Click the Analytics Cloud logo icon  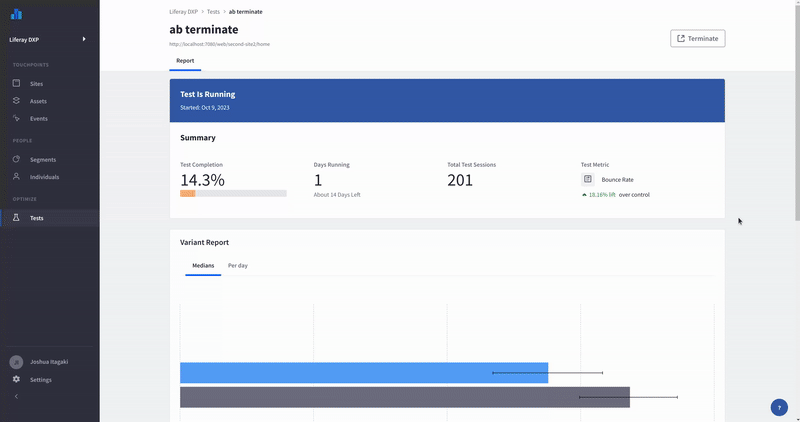click(x=16, y=15)
